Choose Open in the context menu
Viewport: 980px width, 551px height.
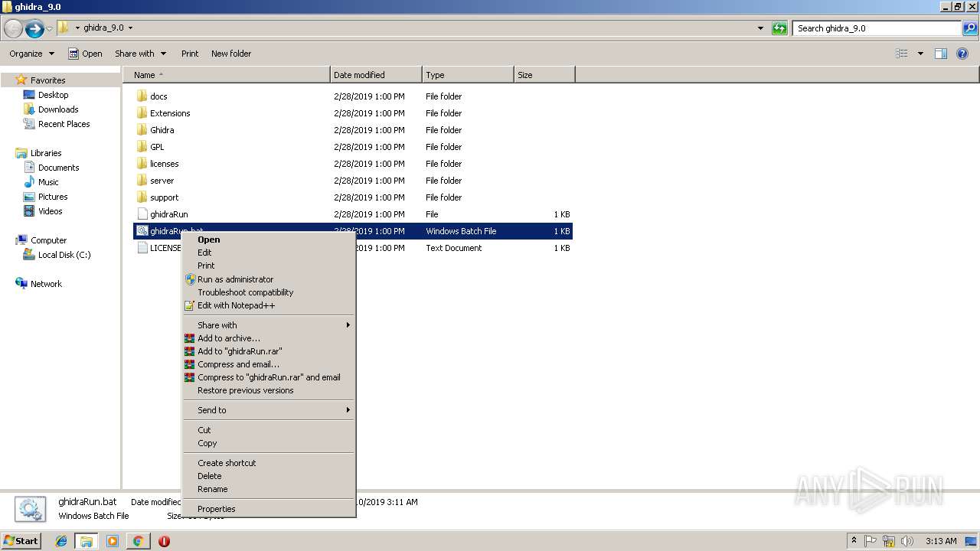pos(209,240)
